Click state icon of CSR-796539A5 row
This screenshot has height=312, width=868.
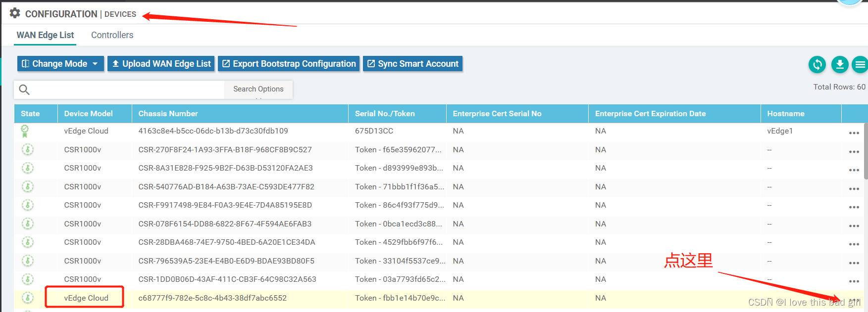click(28, 261)
